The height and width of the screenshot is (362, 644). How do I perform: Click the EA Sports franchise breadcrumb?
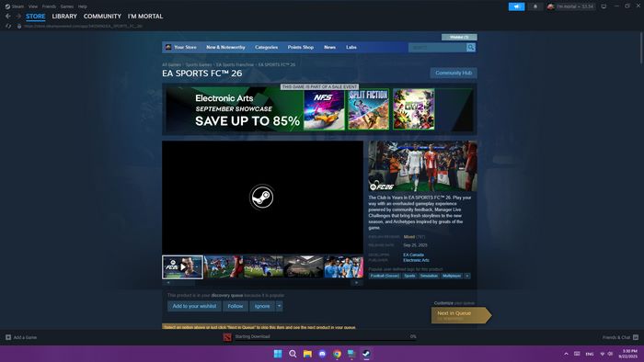point(235,65)
